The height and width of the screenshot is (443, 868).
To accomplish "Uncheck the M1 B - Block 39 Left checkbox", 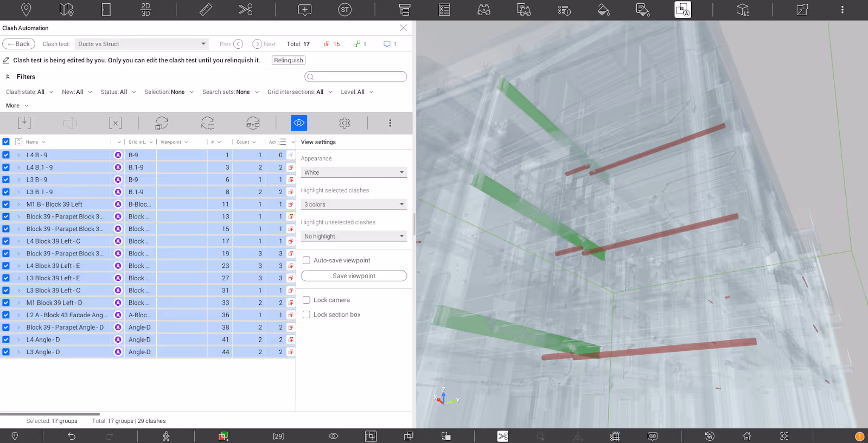I will pos(6,204).
